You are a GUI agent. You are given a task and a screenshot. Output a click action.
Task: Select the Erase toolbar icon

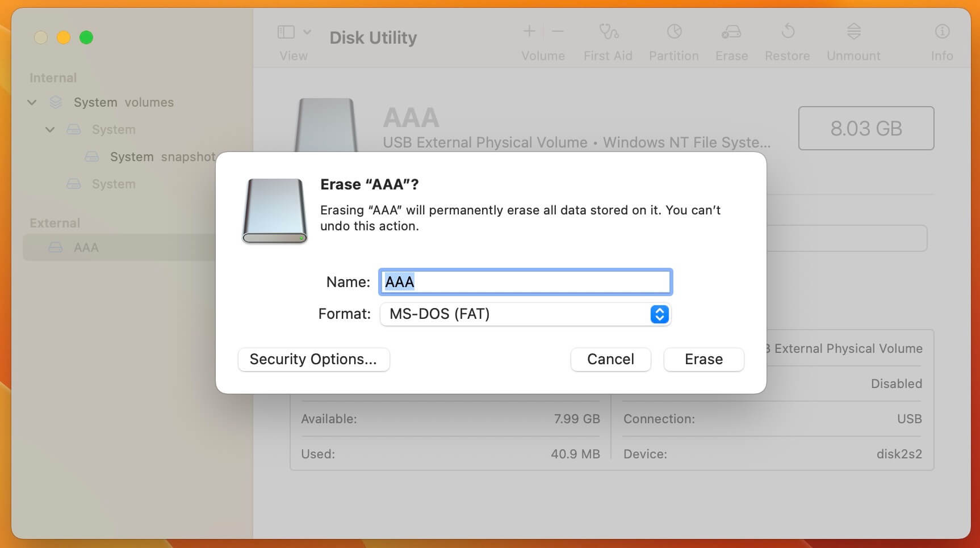[x=731, y=32]
